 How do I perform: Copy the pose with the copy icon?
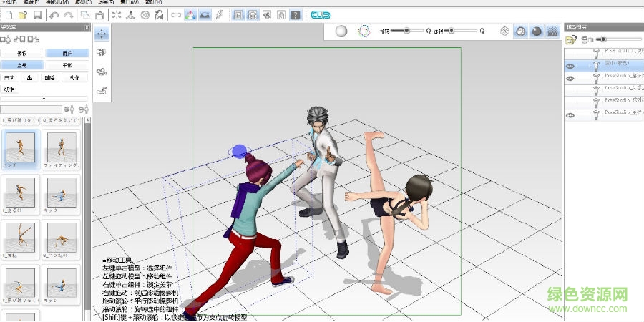tap(85, 15)
